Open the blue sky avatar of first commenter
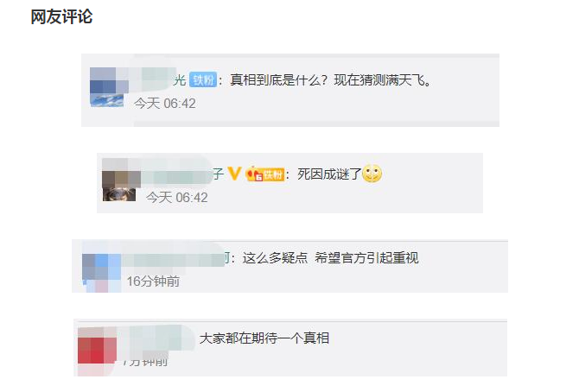Screen dimensions: 579x392 [x=107, y=87]
